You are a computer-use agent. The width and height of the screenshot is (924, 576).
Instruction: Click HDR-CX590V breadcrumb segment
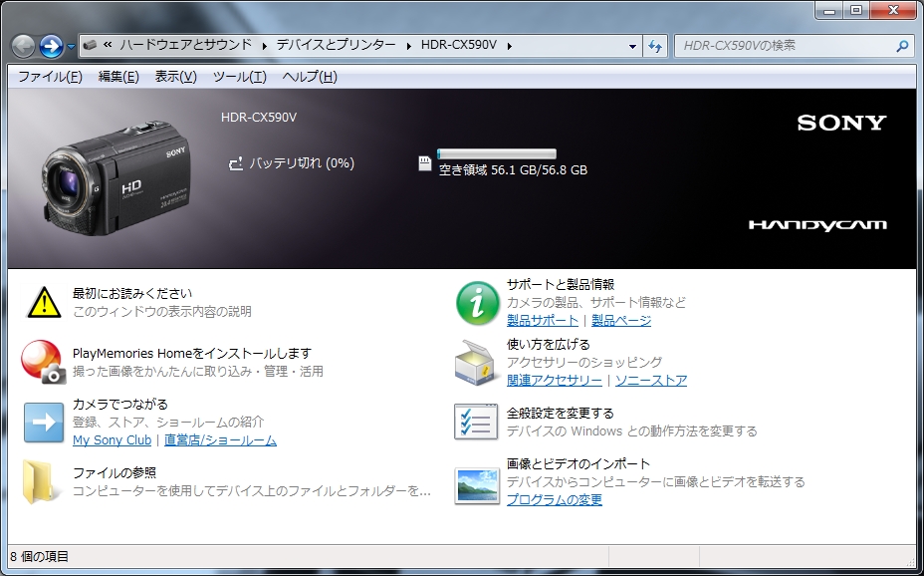pos(458,45)
